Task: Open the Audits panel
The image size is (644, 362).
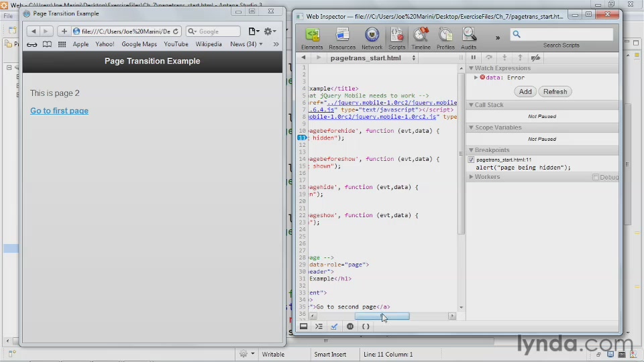Action: click(x=469, y=39)
